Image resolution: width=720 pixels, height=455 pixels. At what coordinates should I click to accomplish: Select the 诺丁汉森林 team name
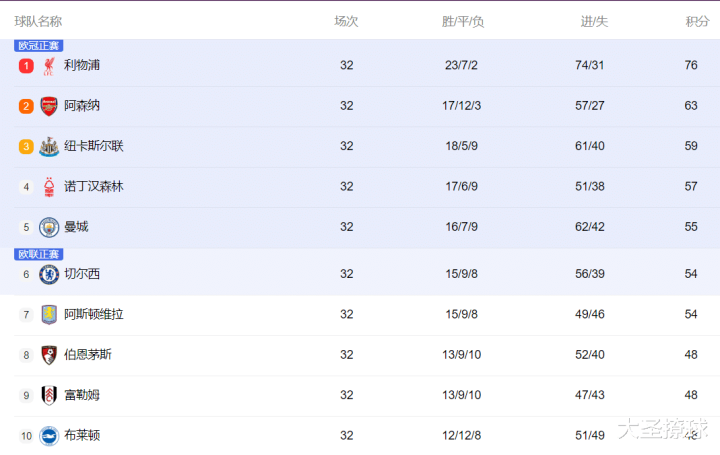pyautogui.click(x=94, y=186)
